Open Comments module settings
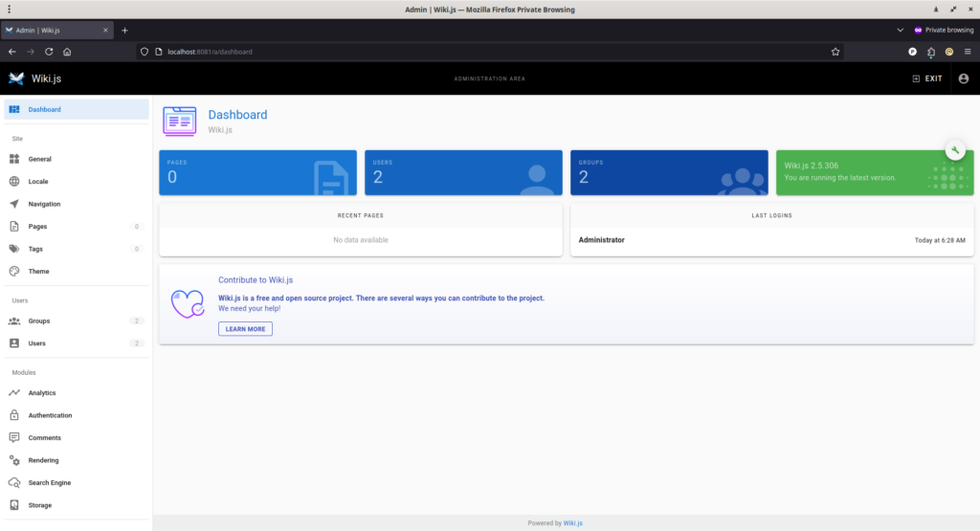The image size is (980, 531). 45,437
